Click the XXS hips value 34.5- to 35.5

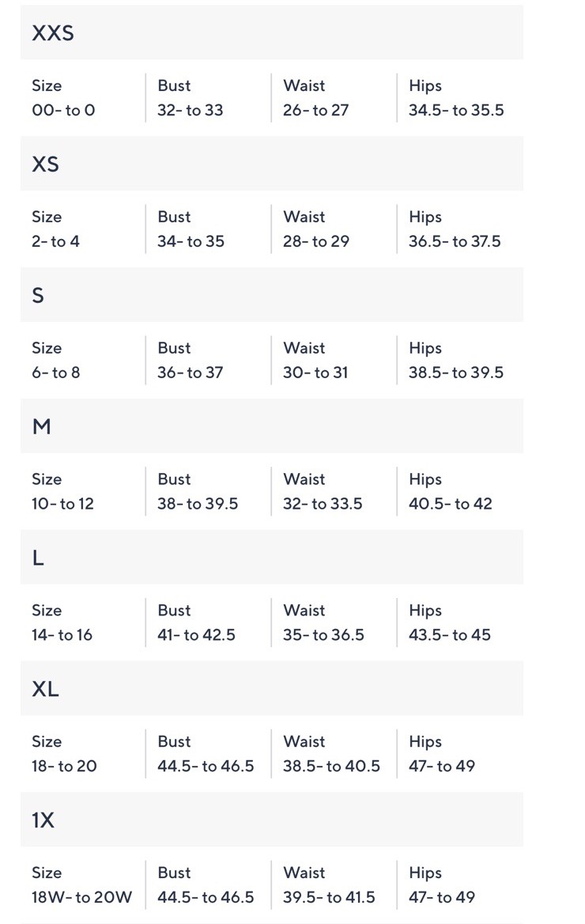(456, 110)
